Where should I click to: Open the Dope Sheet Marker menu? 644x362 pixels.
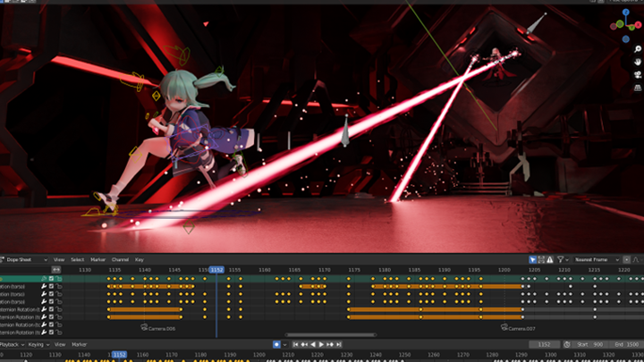pyautogui.click(x=97, y=260)
